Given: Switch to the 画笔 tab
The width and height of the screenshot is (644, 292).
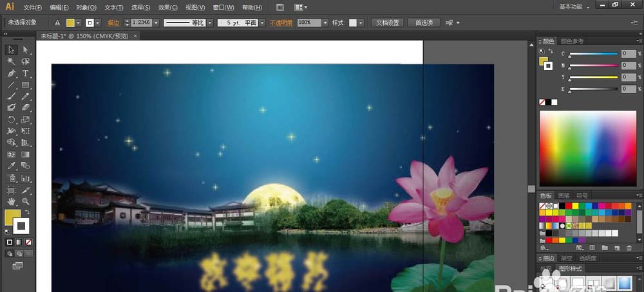Looking at the screenshot, I should click(564, 196).
